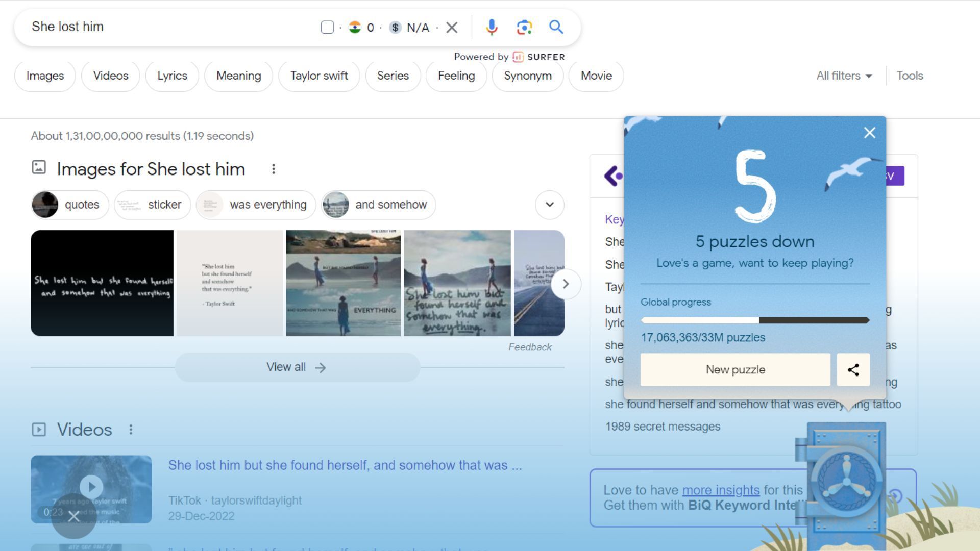Clear the search box with X icon
Screen dimensions: 980x551
pyautogui.click(x=452, y=28)
